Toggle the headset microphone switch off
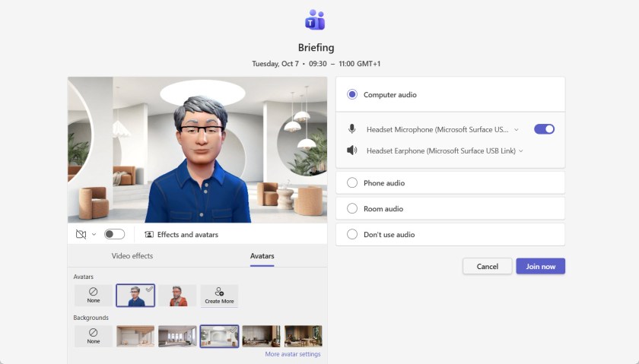This screenshot has width=639, height=364. (544, 129)
